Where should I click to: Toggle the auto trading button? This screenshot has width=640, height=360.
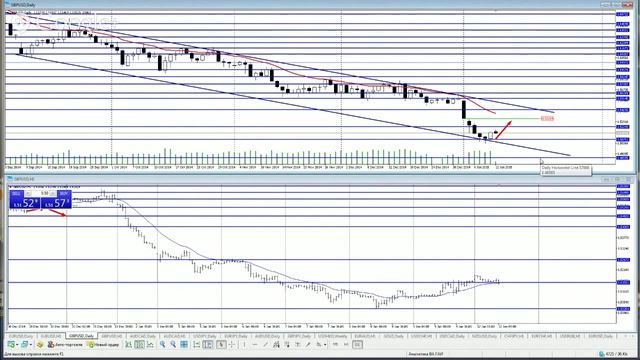(65, 344)
